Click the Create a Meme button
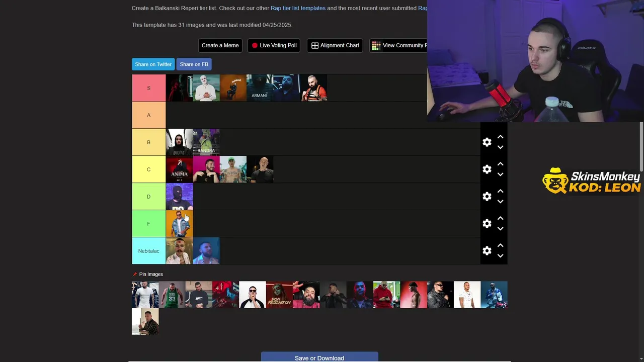This screenshot has width=644, height=362. [x=220, y=45]
